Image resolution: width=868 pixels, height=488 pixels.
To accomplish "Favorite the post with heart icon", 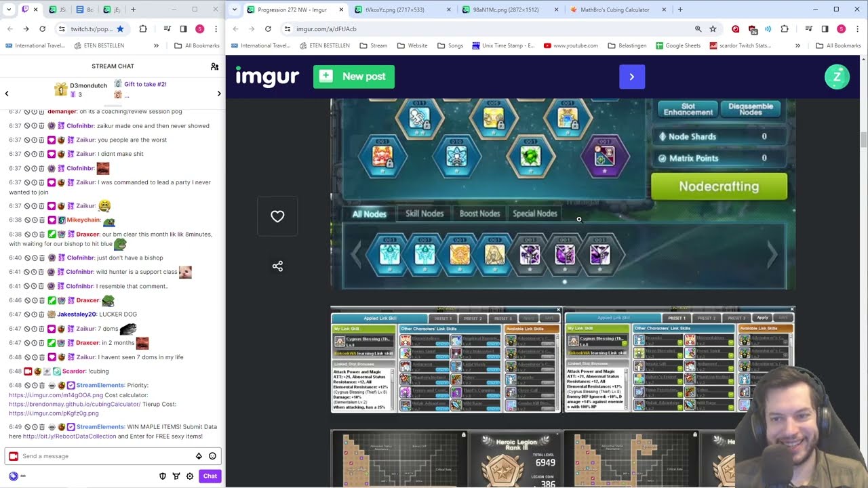I will [277, 216].
